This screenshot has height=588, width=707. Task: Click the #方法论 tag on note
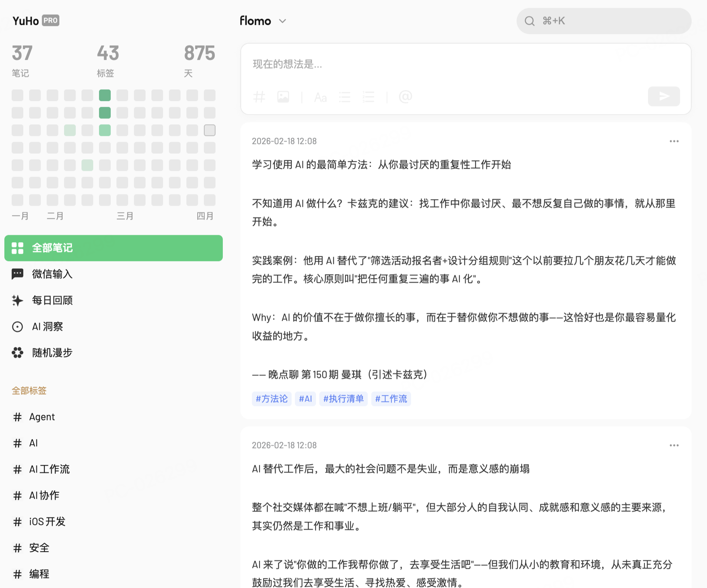pyautogui.click(x=271, y=399)
